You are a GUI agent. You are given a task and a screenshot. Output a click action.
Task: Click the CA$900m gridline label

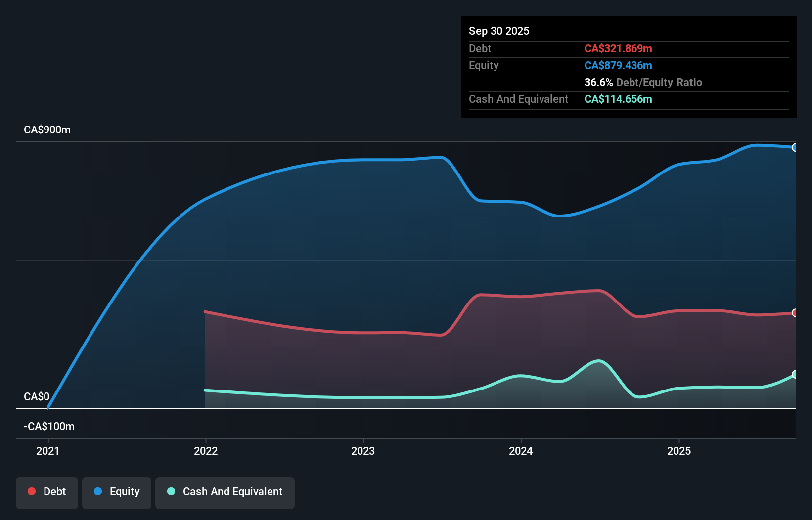[47, 130]
